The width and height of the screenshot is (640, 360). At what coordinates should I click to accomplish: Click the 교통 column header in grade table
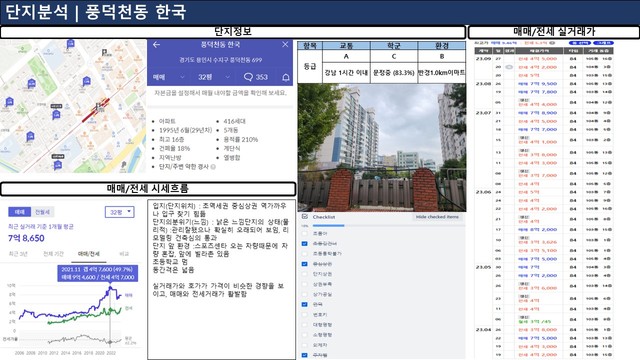(346, 46)
